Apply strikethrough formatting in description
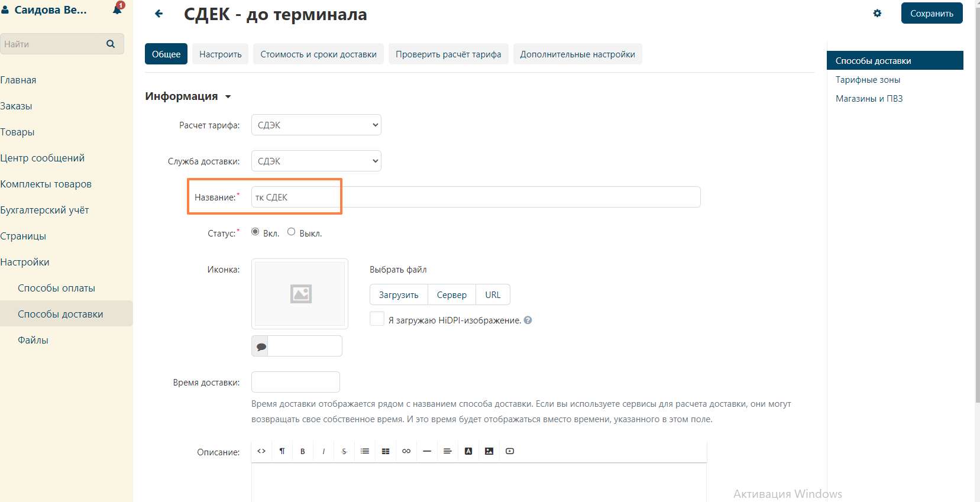This screenshot has height=502, width=980. 344,451
